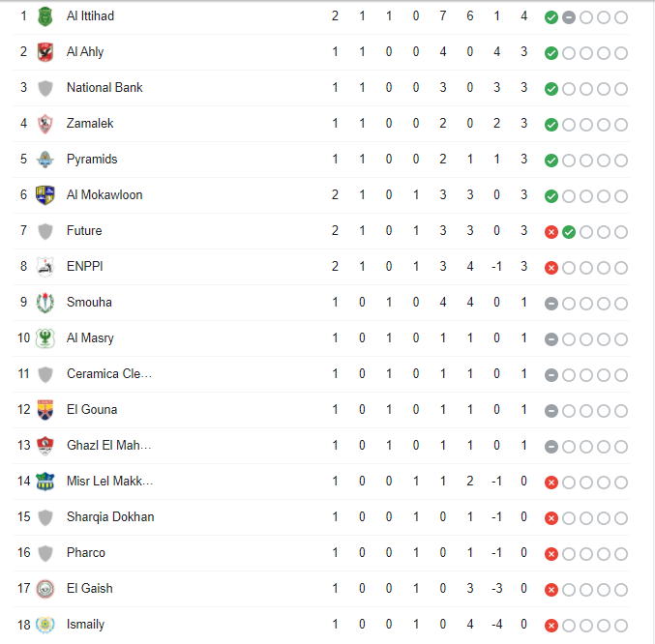Click ENPPI's red loss form indicator
This screenshot has width=655, height=644.
coord(551,268)
